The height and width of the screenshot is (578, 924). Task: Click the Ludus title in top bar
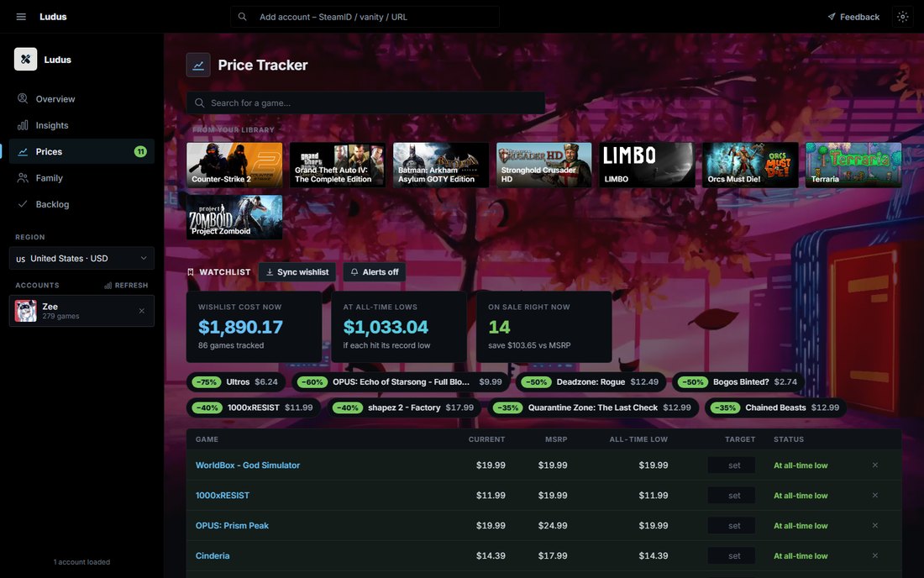[x=53, y=17]
